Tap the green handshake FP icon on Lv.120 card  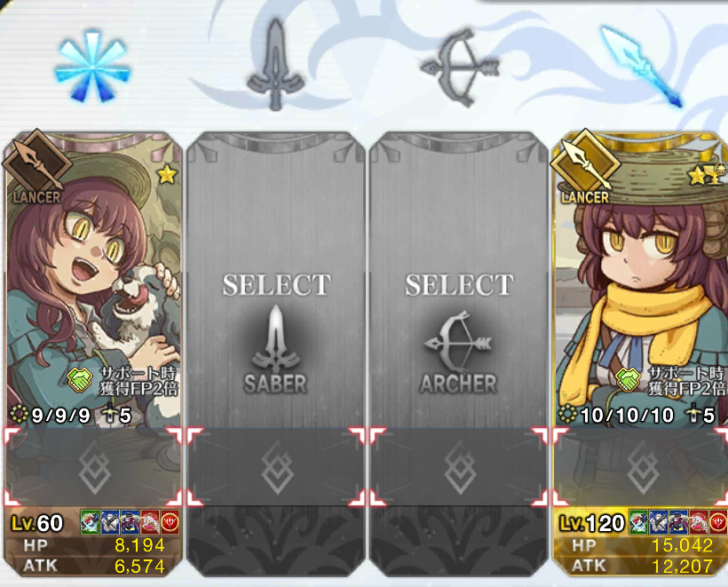(629, 380)
